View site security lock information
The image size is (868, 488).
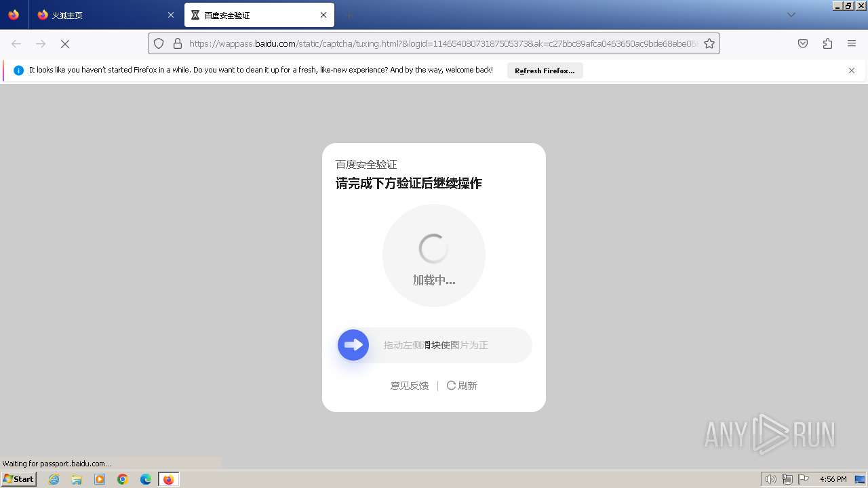pyautogui.click(x=178, y=43)
